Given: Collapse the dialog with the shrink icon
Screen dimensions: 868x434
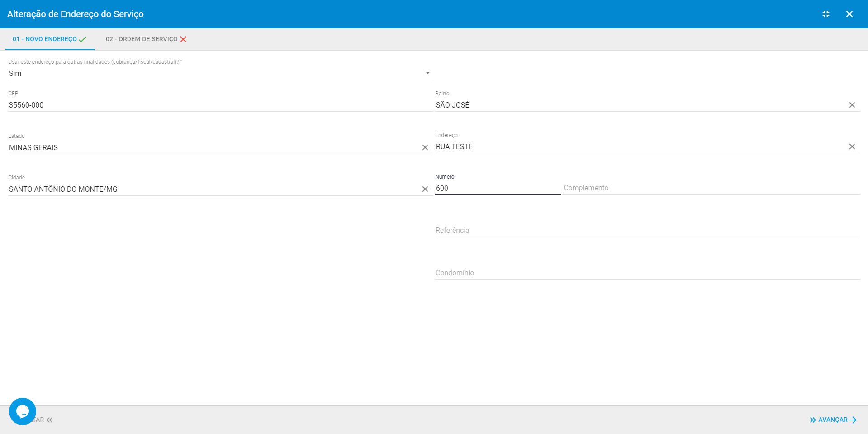Looking at the screenshot, I should (x=826, y=14).
